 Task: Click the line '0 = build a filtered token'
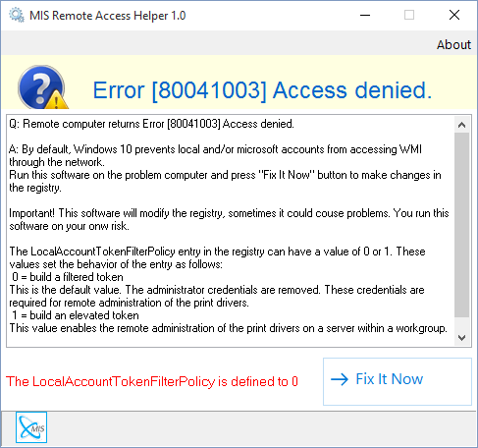(68, 277)
